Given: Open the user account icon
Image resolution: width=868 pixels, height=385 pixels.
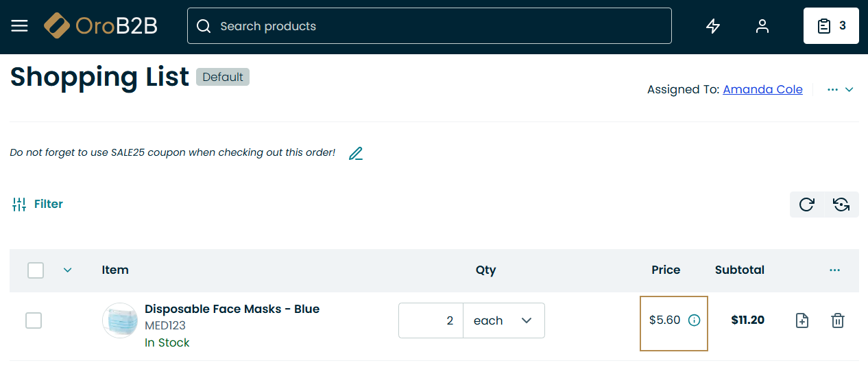Looking at the screenshot, I should (x=762, y=26).
